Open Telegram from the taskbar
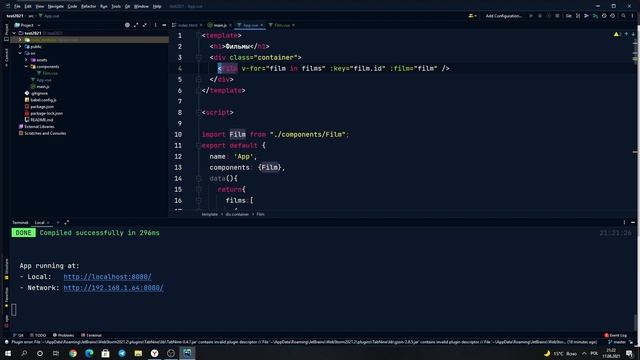This screenshot has width=640, height=360. click(122, 353)
